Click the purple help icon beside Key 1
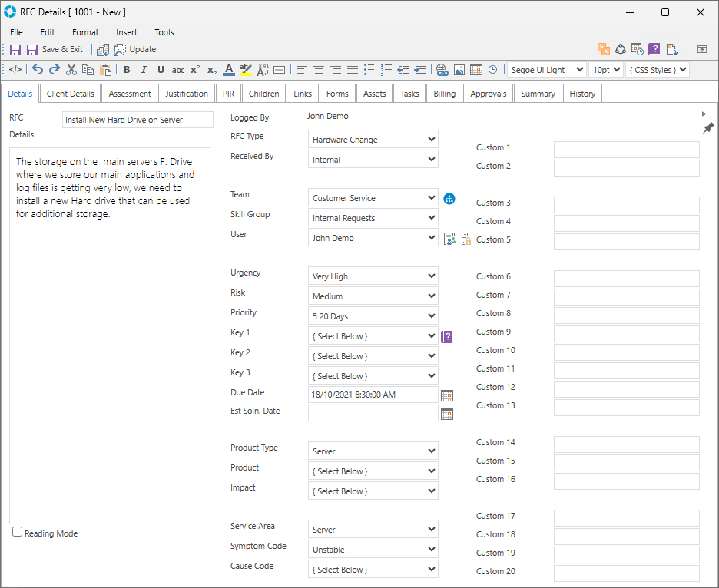 pos(447,336)
